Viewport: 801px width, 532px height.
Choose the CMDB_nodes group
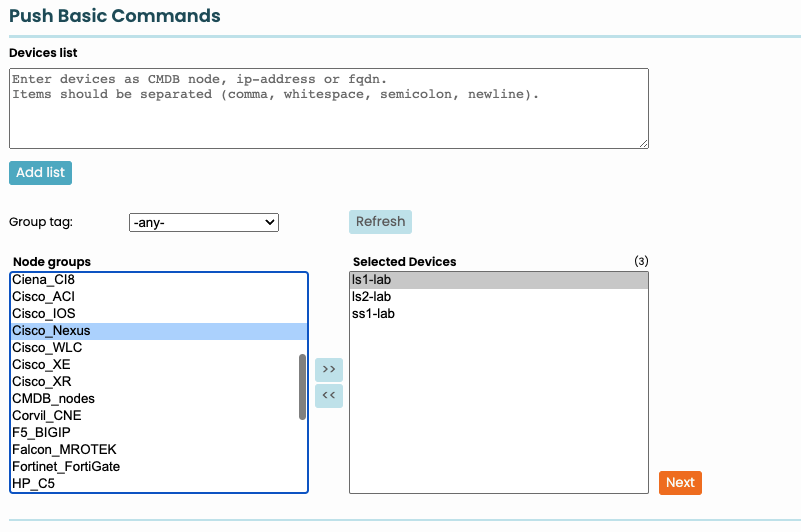tap(53, 399)
